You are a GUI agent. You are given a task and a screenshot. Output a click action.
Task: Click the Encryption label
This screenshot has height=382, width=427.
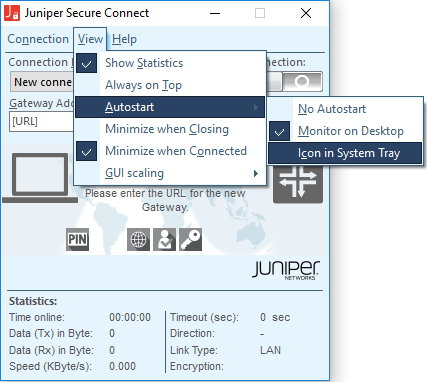click(197, 366)
